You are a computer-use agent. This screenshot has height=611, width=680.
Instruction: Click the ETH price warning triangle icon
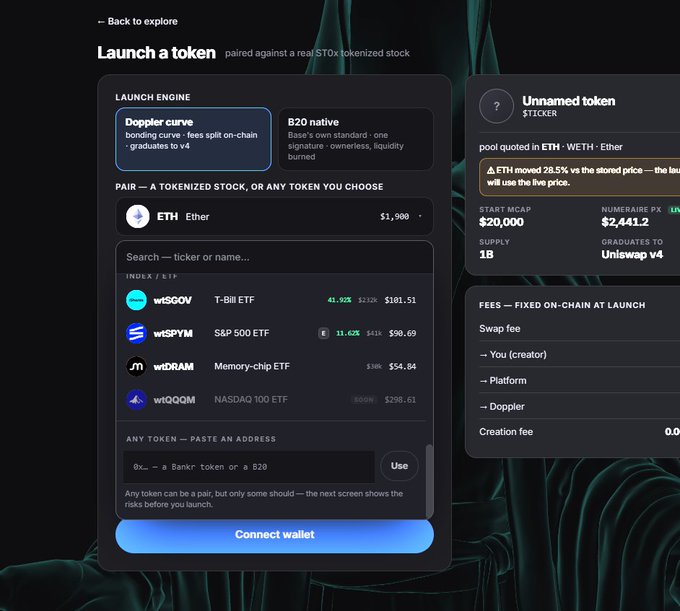click(x=491, y=170)
